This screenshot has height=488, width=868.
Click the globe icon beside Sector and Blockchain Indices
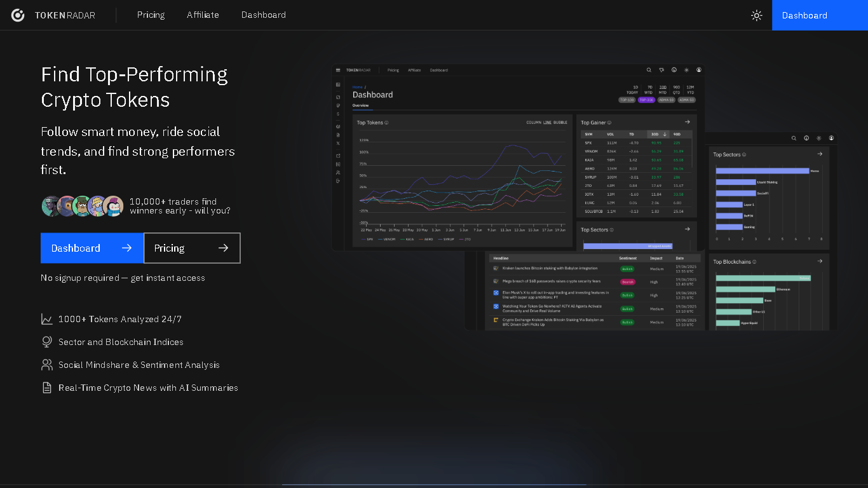click(47, 342)
